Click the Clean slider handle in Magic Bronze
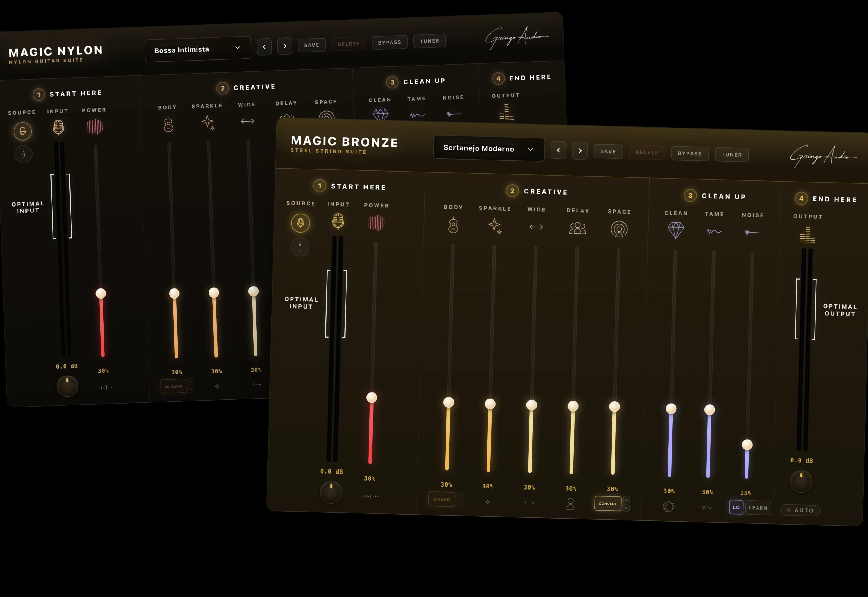This screenshot has height=597, width=868. (x=671, y=408)
